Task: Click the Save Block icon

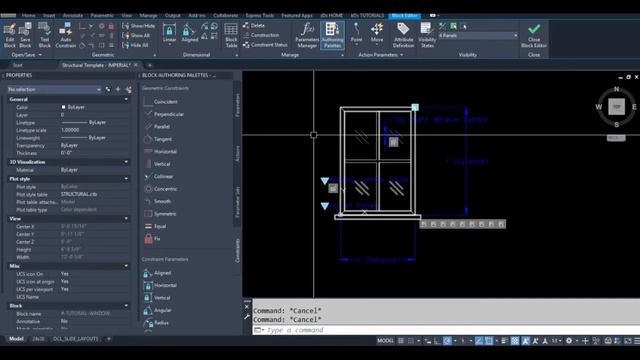Action: 25,35
